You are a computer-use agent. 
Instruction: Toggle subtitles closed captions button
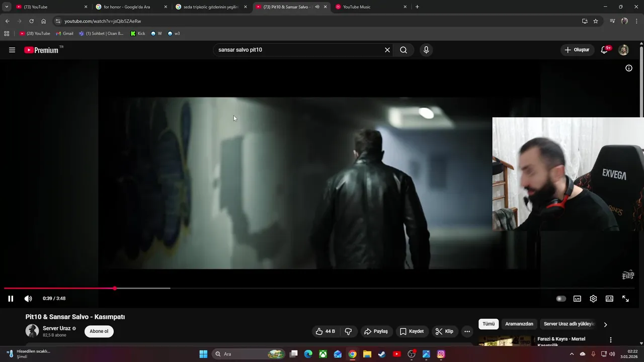(577, 299)
